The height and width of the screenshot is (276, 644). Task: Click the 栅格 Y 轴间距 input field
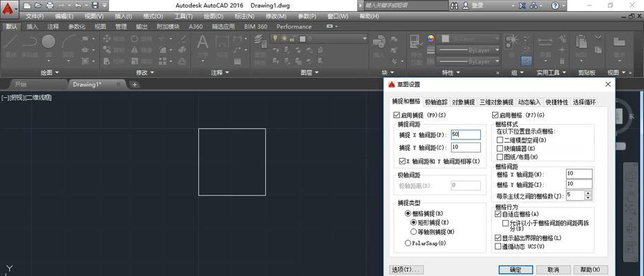[579, 184]
